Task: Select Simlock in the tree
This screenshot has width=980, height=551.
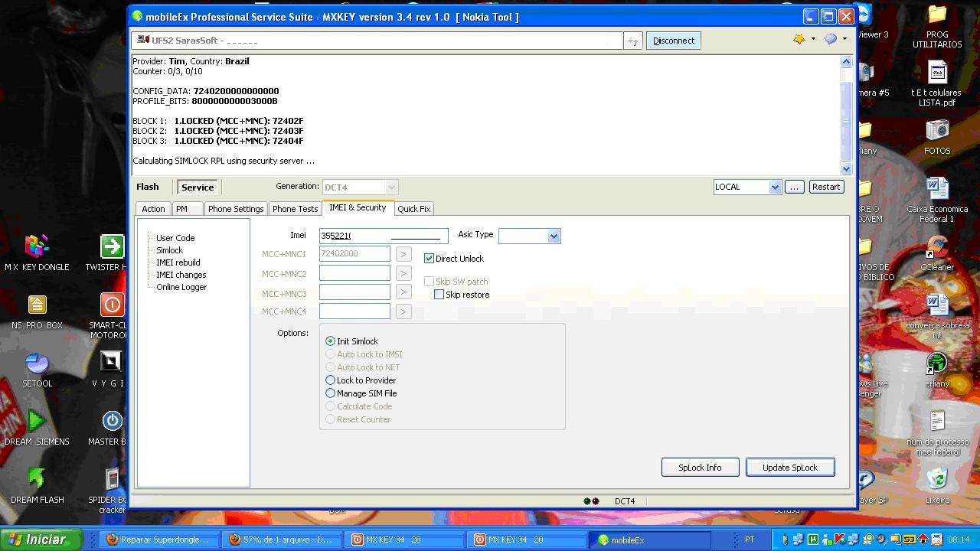Action: click(x=170, y=250)
